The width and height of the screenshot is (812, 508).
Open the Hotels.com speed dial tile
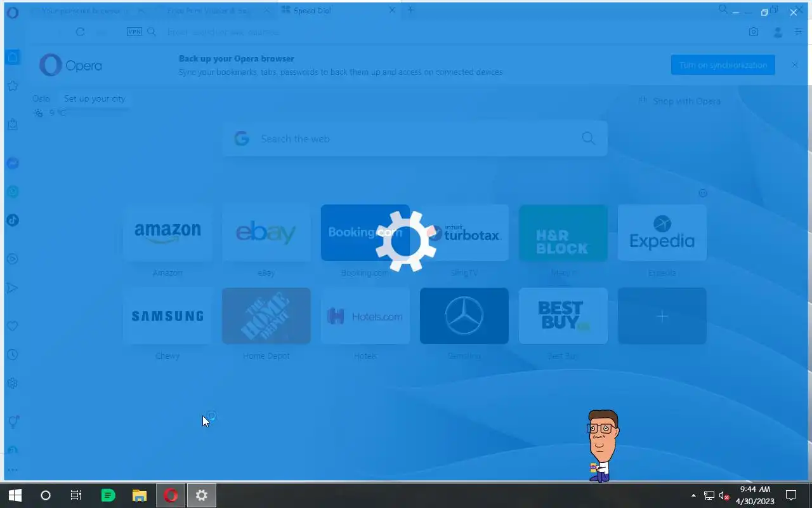tap(365, 316)
